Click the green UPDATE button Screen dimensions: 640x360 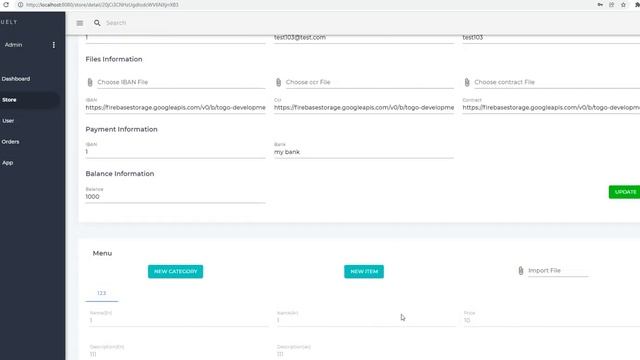(625, 192)
